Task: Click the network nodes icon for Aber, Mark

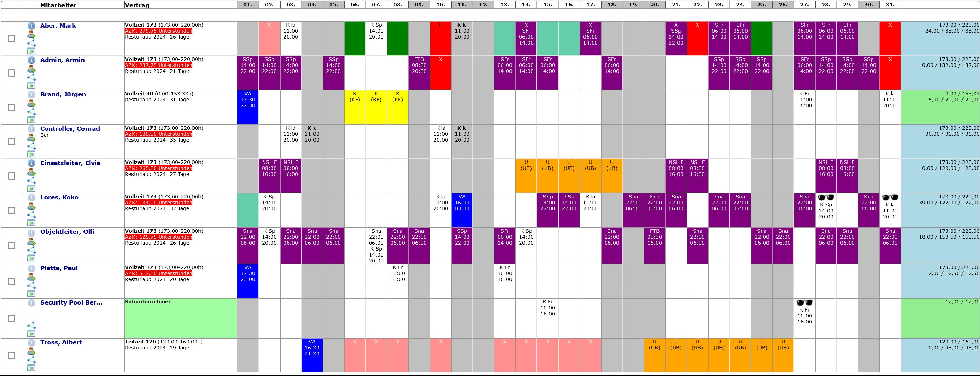Action: coord(32,43)
